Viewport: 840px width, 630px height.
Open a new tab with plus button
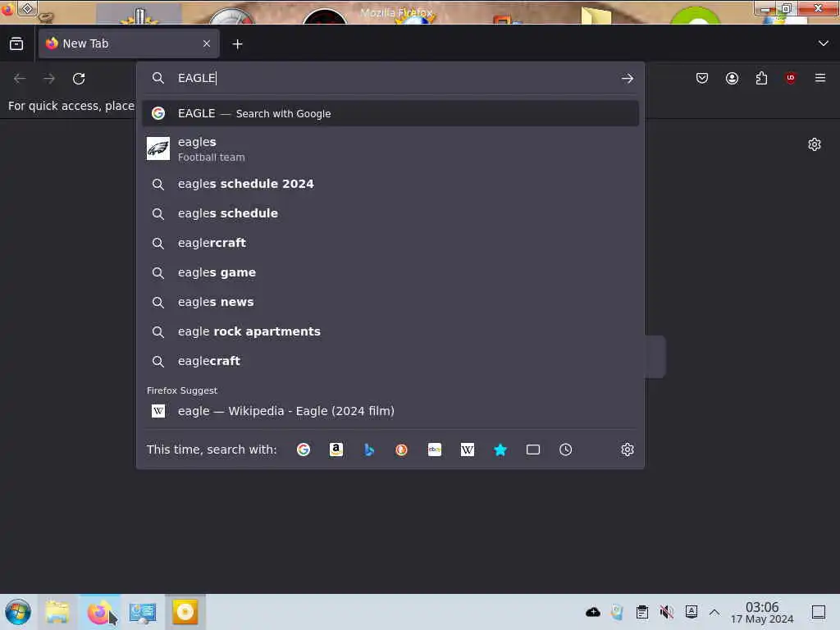tap(237, 44)
